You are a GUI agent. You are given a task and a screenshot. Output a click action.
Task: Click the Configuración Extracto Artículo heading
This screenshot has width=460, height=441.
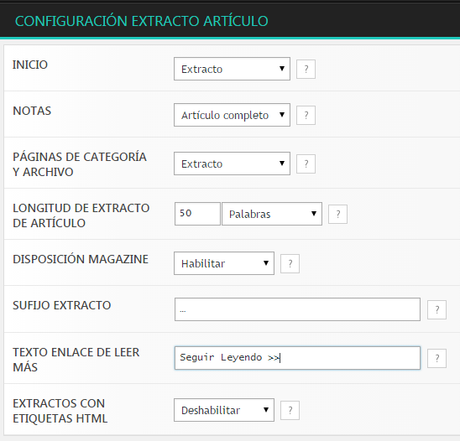142,21
